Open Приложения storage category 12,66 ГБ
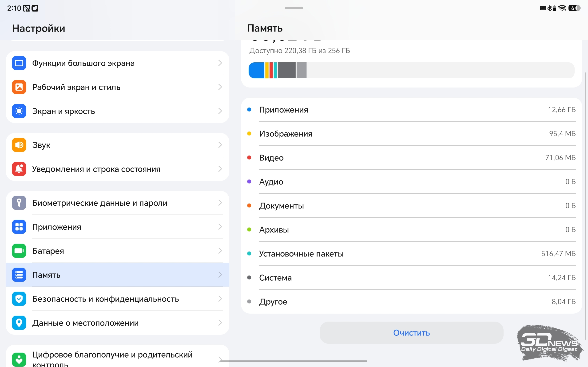The width and height of the screenshot is (588, 367). tap(411, 110)
